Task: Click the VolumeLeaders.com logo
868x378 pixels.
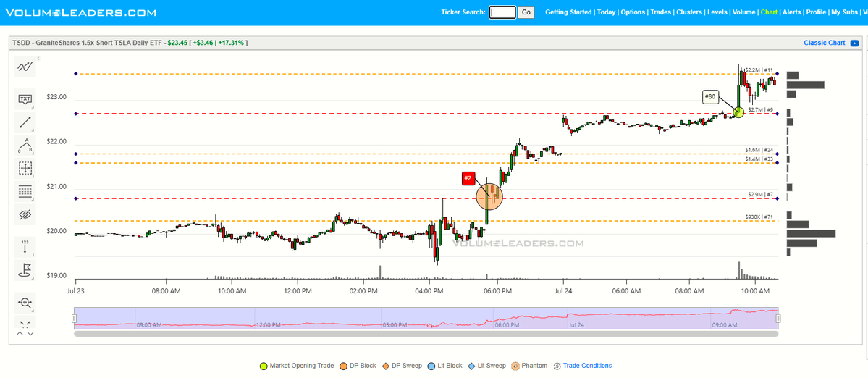Action: (x=81, y=12)
